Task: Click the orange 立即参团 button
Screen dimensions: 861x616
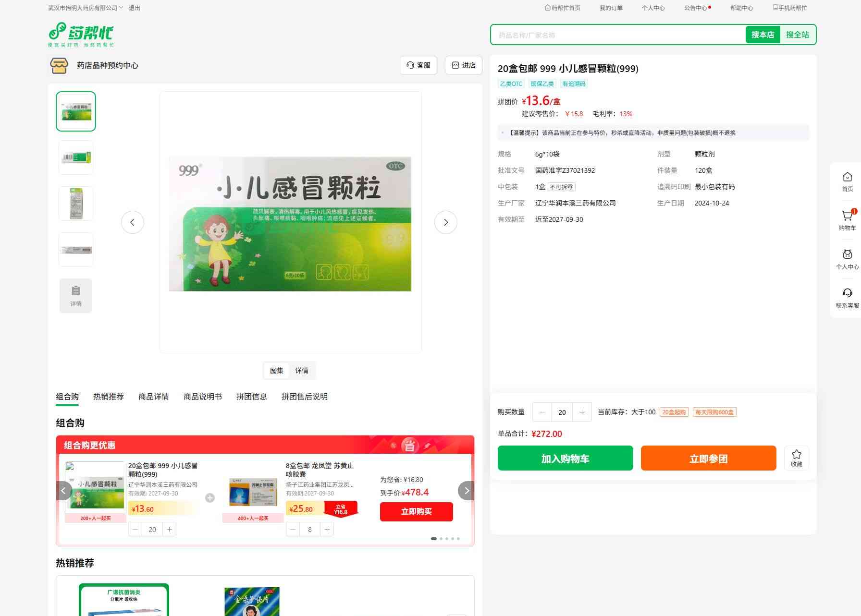Action: pyautogui.click(x=708, y=458)
